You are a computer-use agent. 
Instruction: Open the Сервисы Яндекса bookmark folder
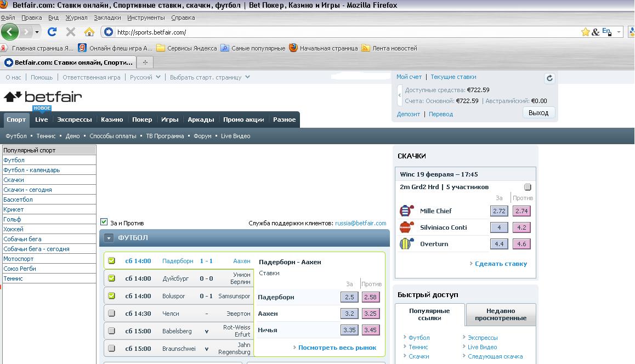(186, 48)
